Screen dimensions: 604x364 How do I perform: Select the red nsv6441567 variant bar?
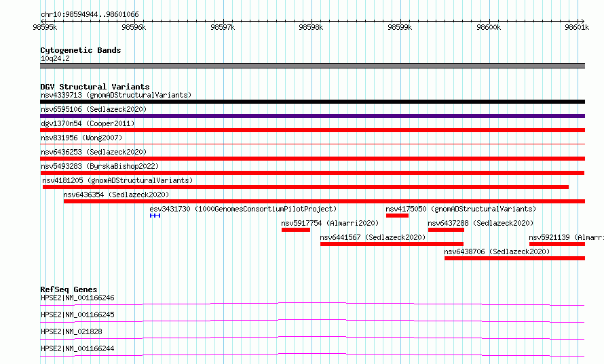point(392,244)
